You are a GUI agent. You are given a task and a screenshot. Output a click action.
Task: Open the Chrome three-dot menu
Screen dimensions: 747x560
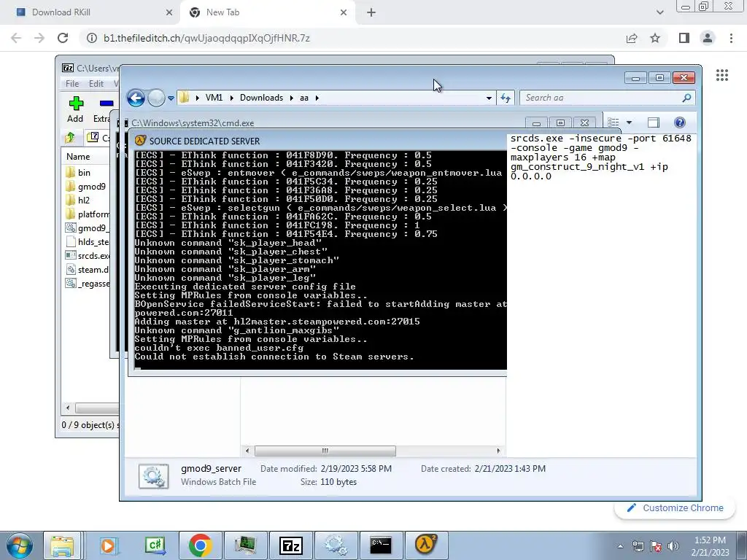click(731, 38)
